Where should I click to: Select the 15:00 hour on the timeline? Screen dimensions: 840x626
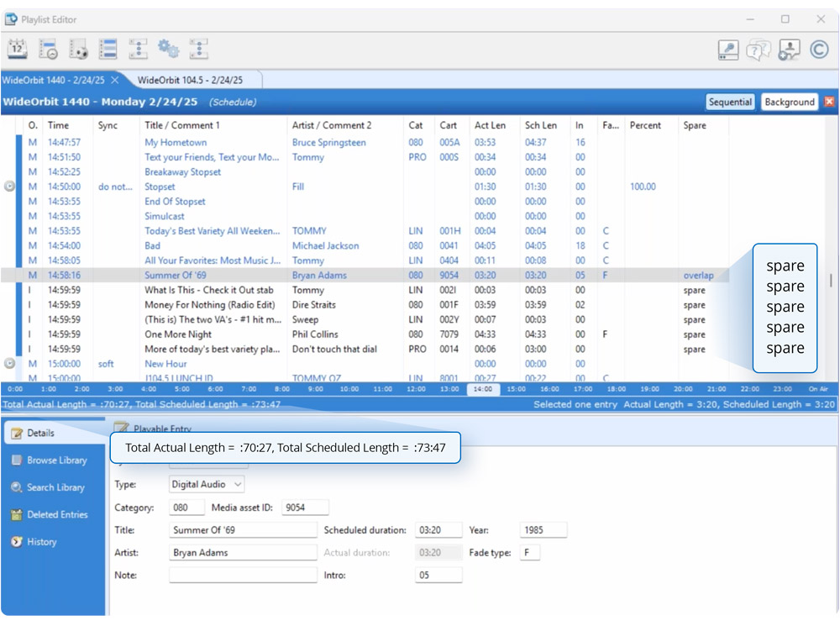pos(517,389)
